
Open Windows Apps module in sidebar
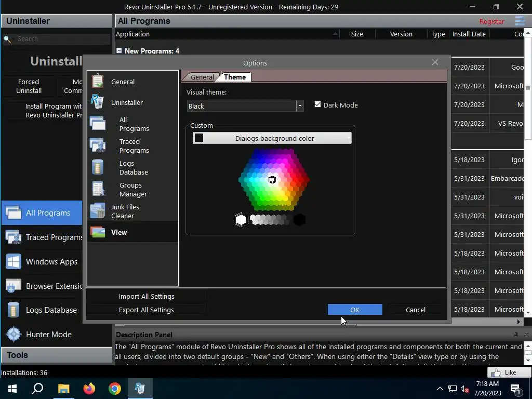(x=42, y=262)
